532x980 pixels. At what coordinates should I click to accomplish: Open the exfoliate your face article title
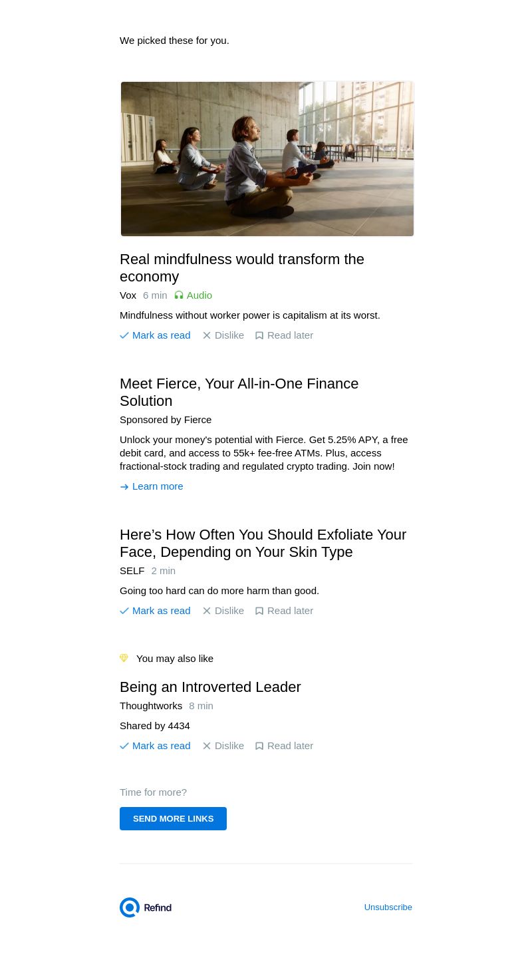coord(263,543)
